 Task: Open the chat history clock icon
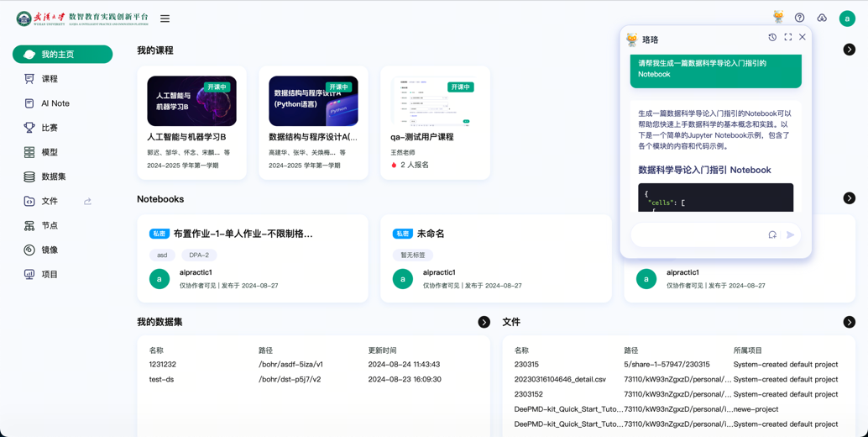[772, 37]
